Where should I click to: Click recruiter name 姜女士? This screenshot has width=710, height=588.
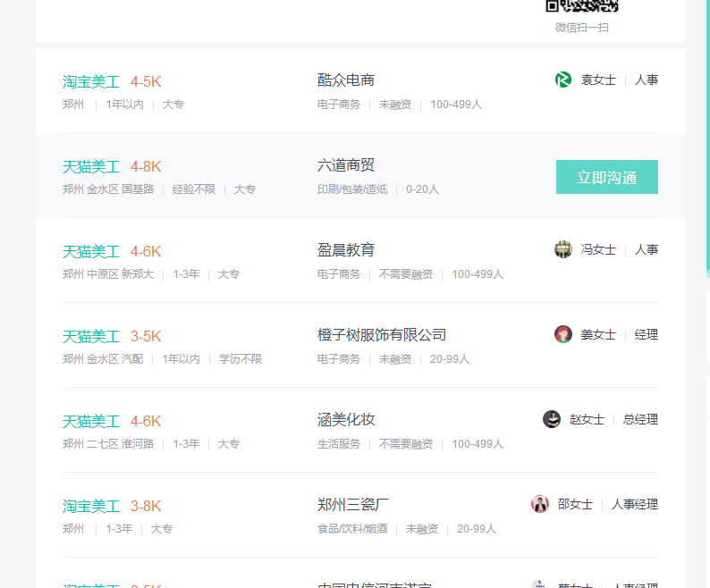[598, 335]
